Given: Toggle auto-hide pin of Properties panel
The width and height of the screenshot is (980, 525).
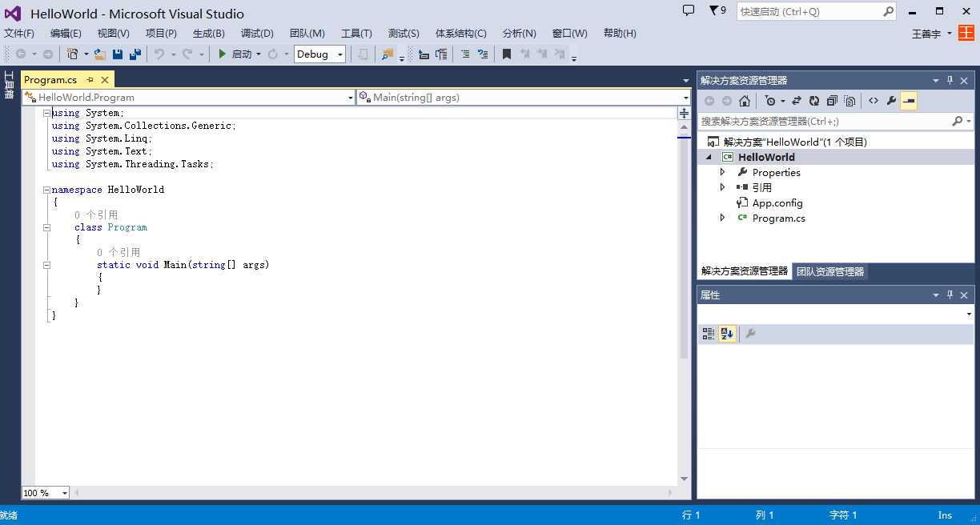Looking at the screenshot, I should click(950, 295).
